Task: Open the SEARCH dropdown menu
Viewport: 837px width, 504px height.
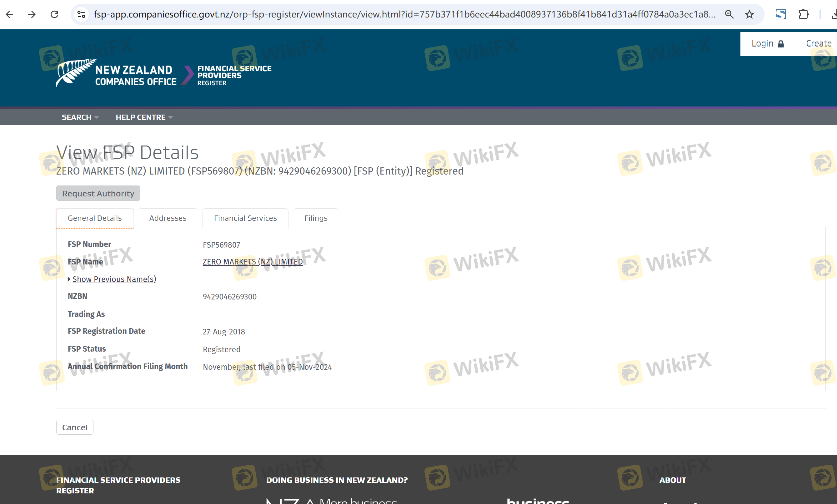Action: (80, 117)
